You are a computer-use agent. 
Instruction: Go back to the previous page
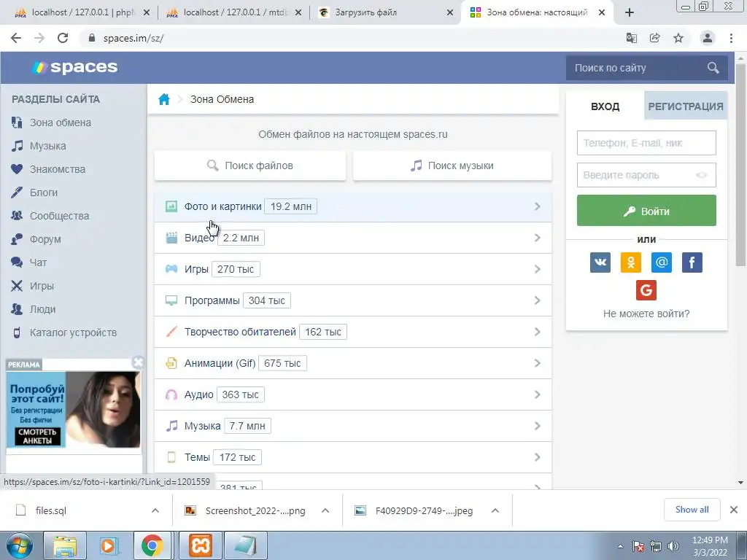pyautogui.click(x=16, y=38)
